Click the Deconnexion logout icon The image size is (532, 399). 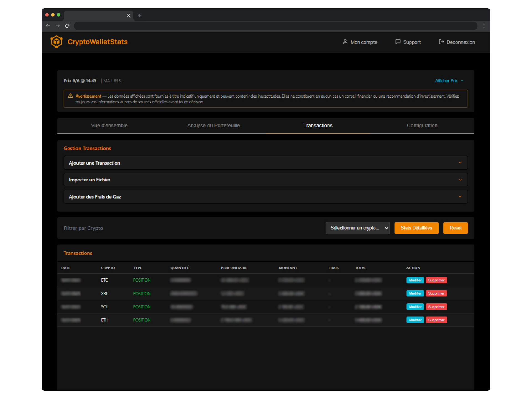click(x=441, y=42)
